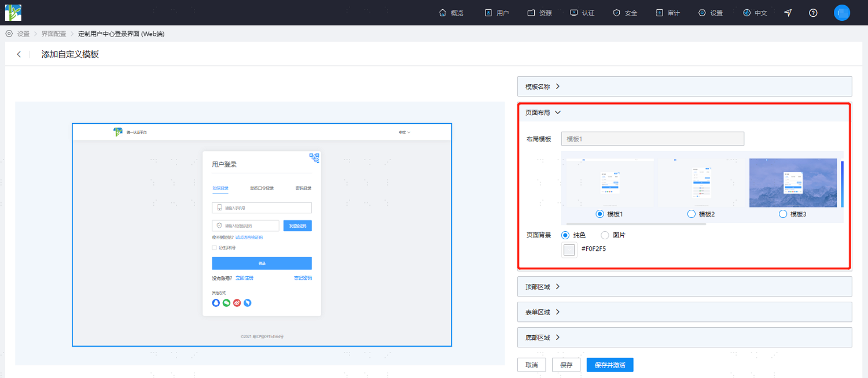This screenshot has width=868, height=378.
Task: Open the blue user avatar menu
Action: (x=842, y=12)
